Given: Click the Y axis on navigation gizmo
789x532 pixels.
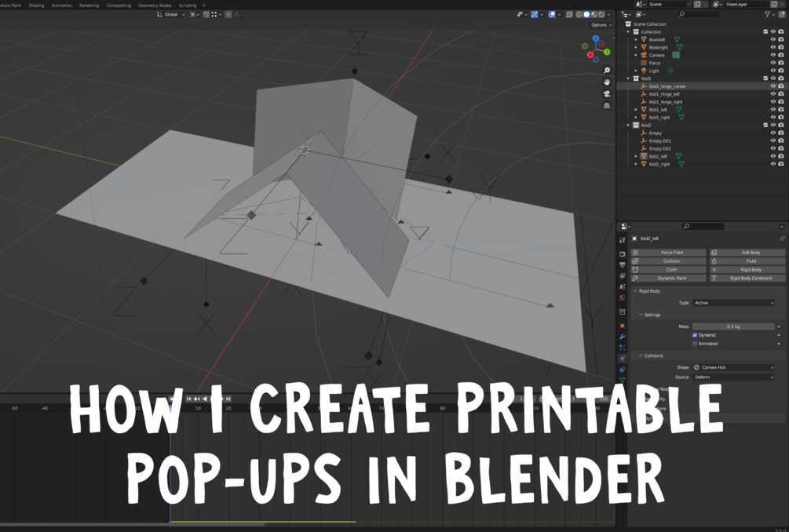Looking at the screenshot, I should (607, 52).
